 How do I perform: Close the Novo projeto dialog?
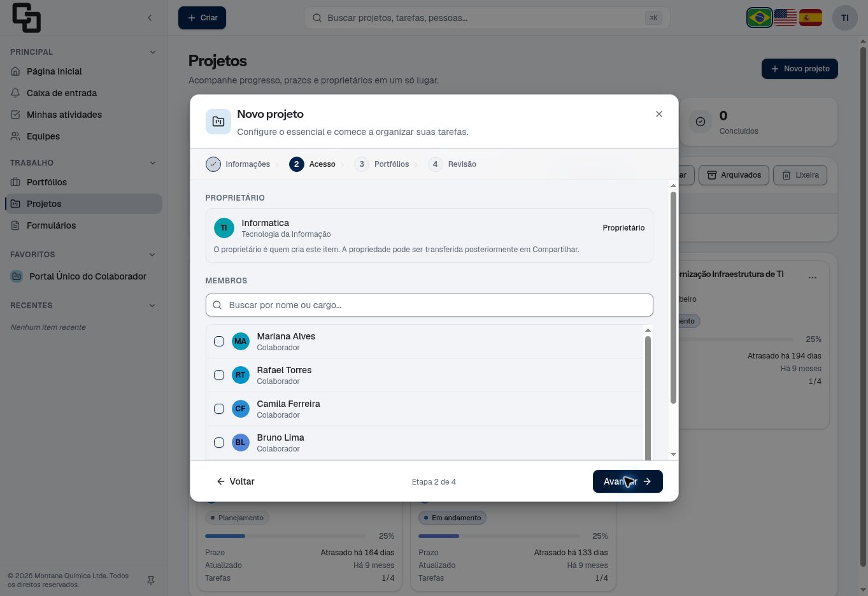pos(659,114)
